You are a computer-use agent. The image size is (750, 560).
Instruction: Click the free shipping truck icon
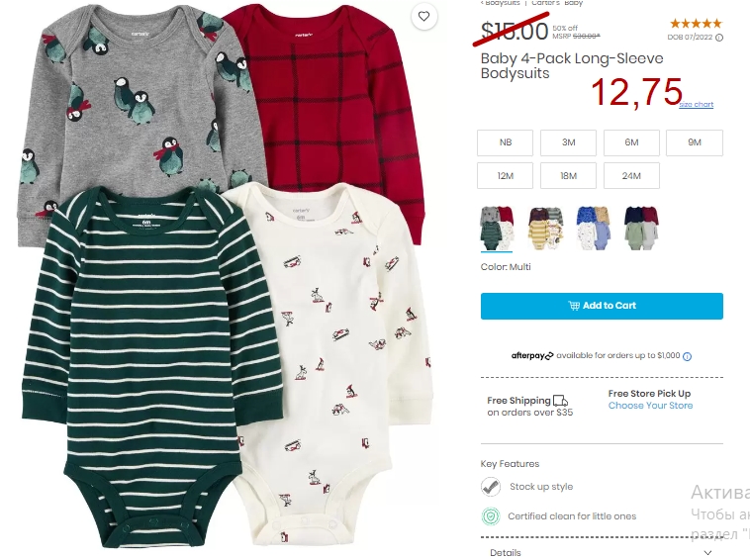560,401
